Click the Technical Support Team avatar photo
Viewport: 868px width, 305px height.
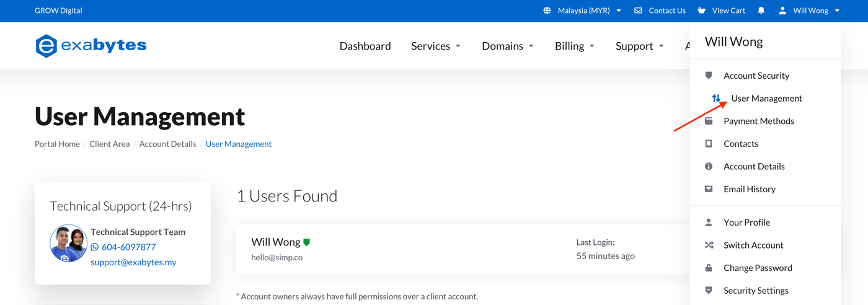[68, 243]
